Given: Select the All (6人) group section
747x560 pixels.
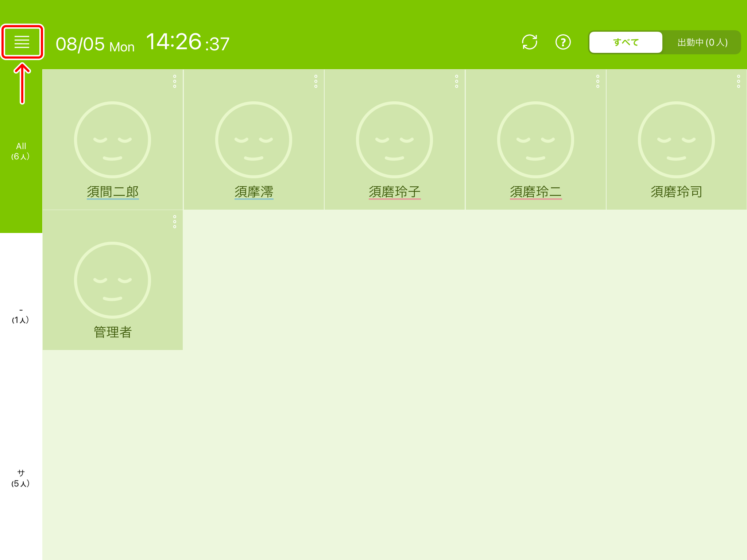Looking at the screenshot, I should click(x=20, y=151).
